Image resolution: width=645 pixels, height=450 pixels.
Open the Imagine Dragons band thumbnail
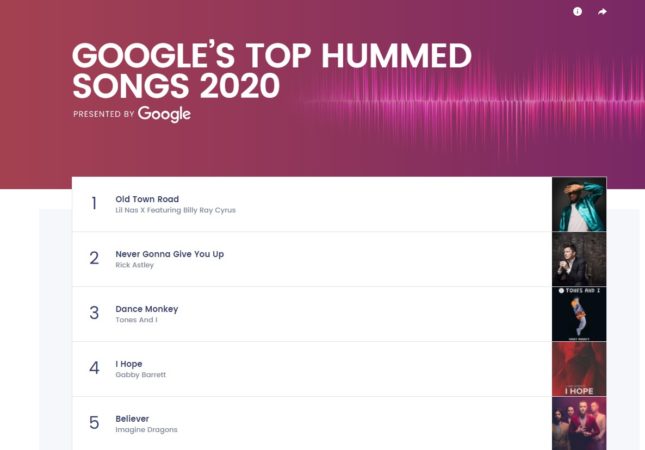pos(579,424)
